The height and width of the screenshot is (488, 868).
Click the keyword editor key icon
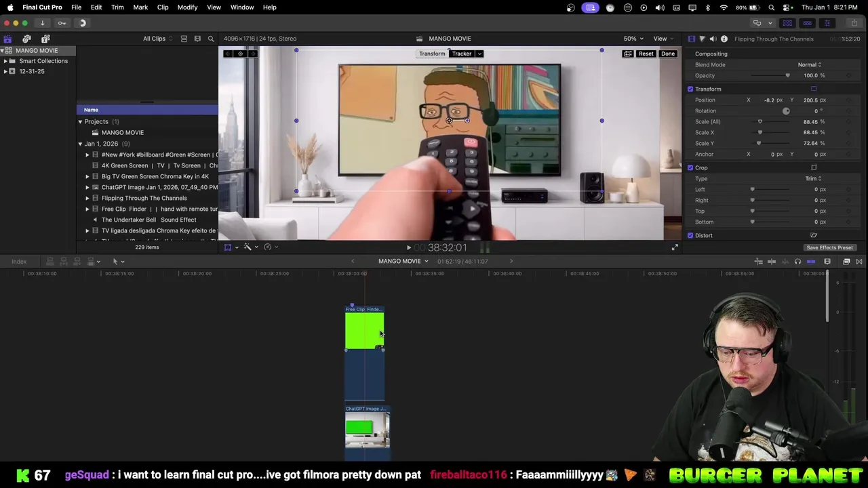click(x=62, y=23)
